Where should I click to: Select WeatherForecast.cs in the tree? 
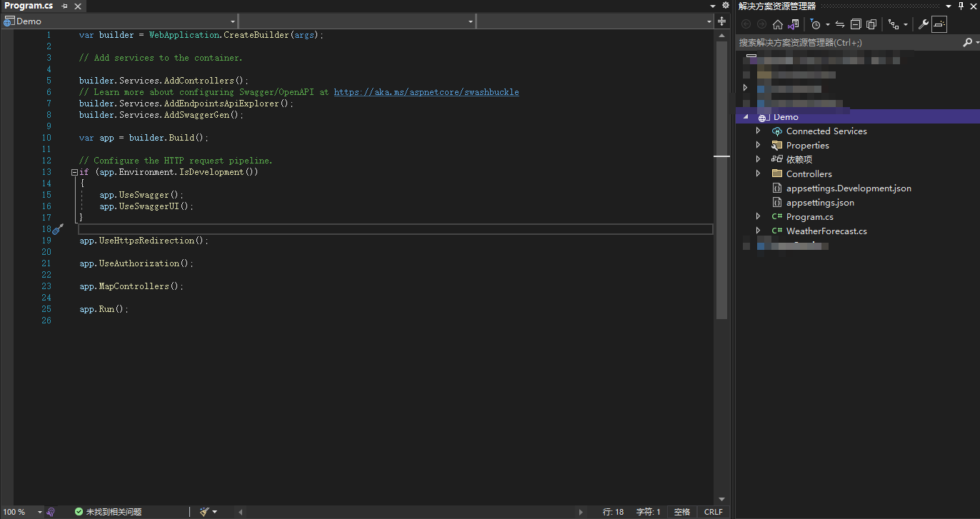coord(826,231)
